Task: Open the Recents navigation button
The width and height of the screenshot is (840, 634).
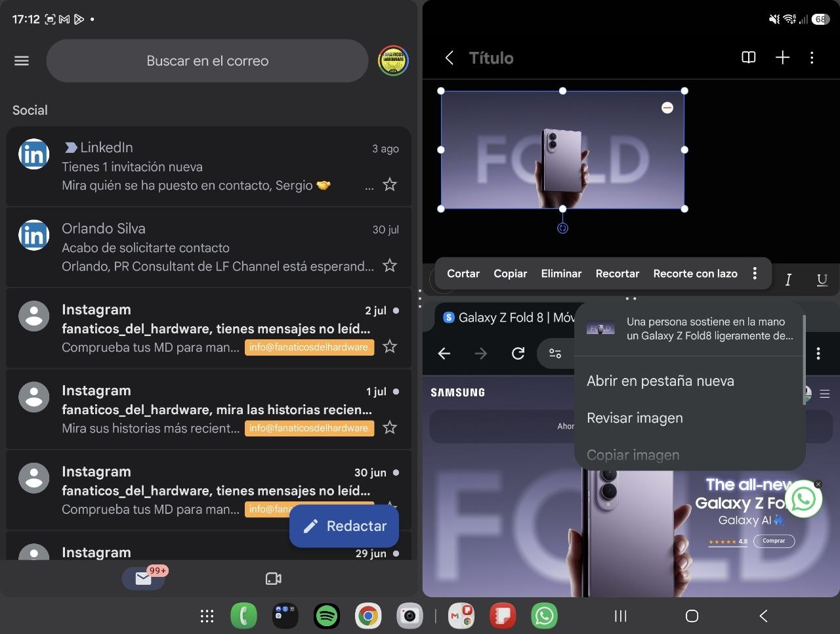Action: 620,616
